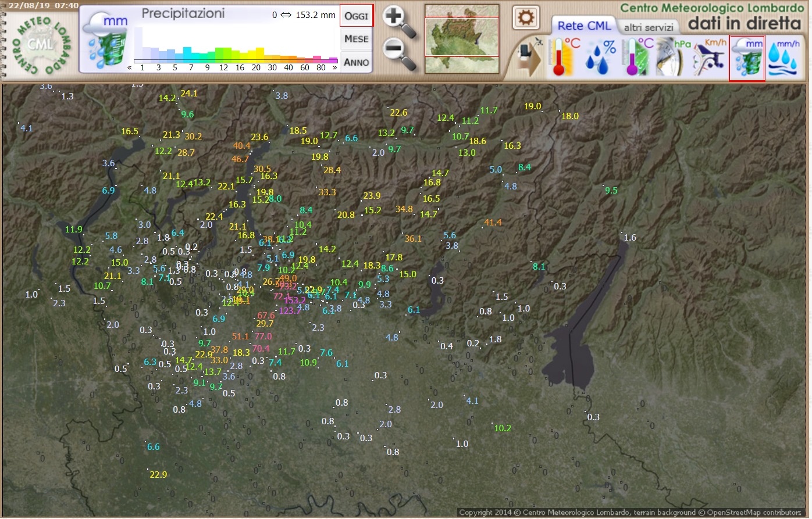Select the ANNO period button
Image resolution: width=812 pixels, height=519 pixels.
[x=356, y=62]
